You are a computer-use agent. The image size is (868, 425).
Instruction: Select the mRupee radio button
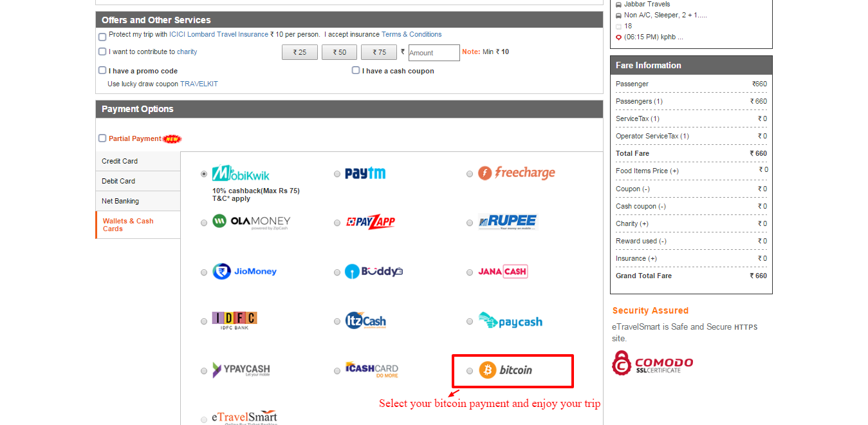[470, 223]
